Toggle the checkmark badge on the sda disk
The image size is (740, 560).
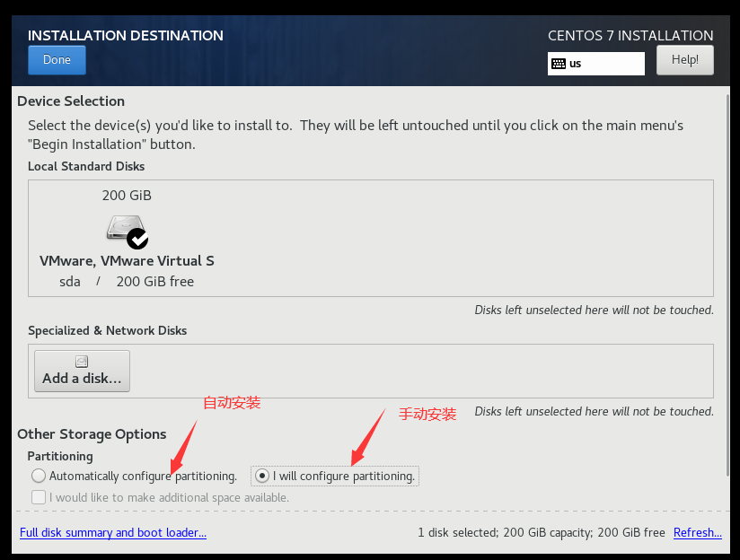click(137, 239)
